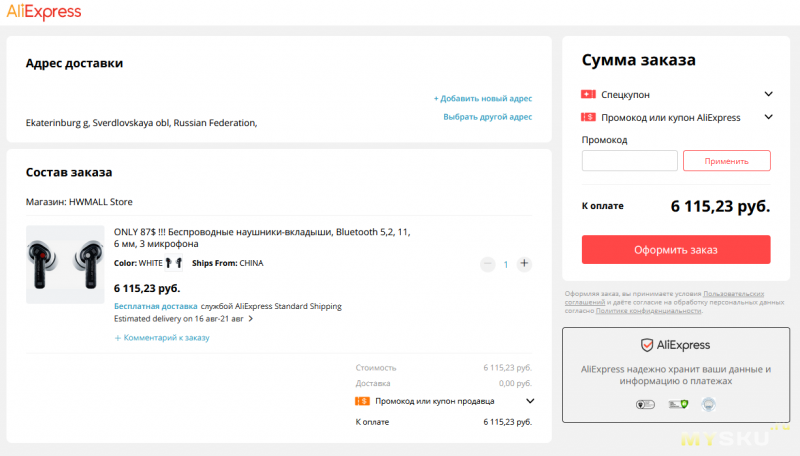The width and height of the screenshot is (800, 456).
Task: Expand the Спецкупон dropdown
Action: pos(768,94)
